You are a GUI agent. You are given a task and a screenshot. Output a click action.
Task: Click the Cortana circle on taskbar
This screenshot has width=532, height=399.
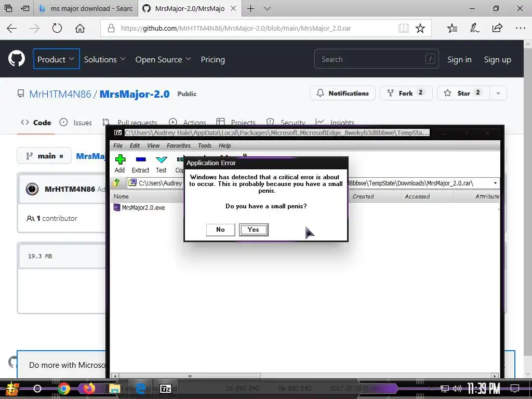click(x=37, y=389)
